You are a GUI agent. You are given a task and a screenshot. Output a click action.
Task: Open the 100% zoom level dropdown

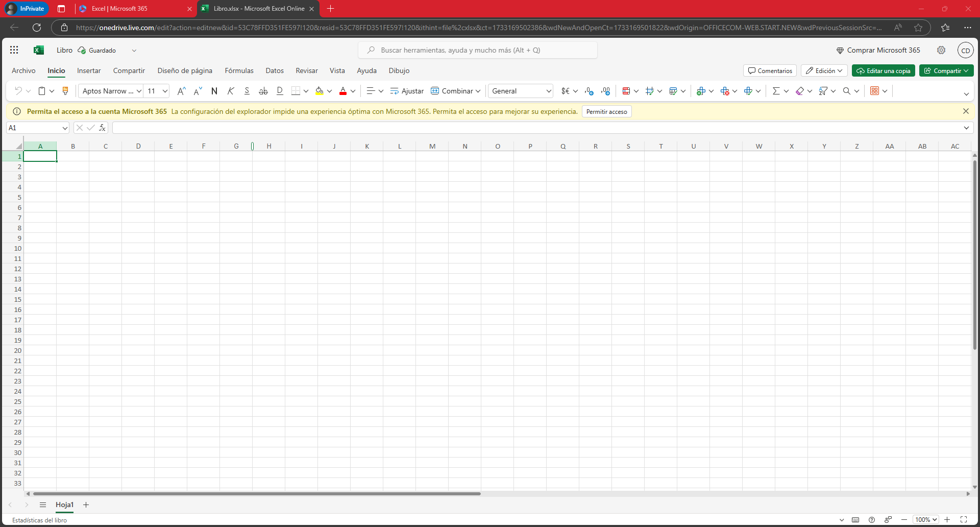(926, 519)
